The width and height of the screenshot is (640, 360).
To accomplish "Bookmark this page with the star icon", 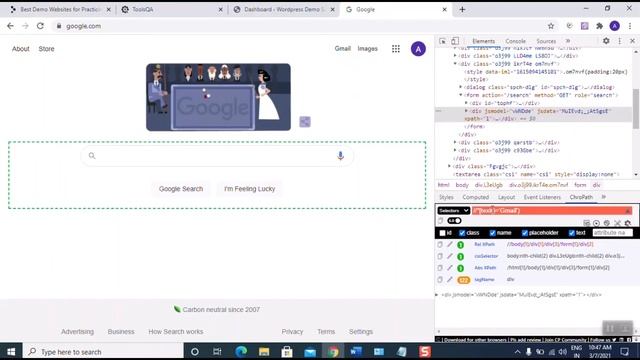I will pos(551,26).
